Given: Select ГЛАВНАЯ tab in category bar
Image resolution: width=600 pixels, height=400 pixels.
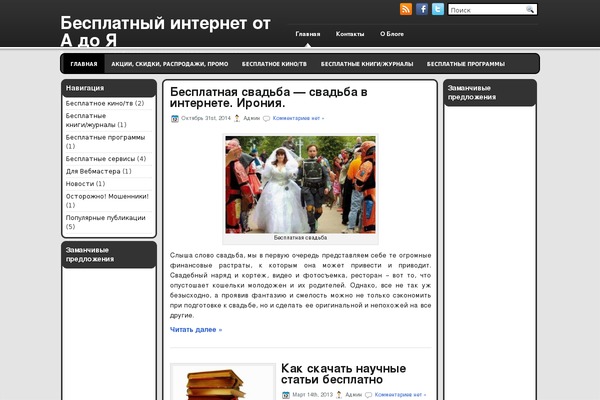Looking at the screenshot, I should pyautogui.click(x=84, y=64).
